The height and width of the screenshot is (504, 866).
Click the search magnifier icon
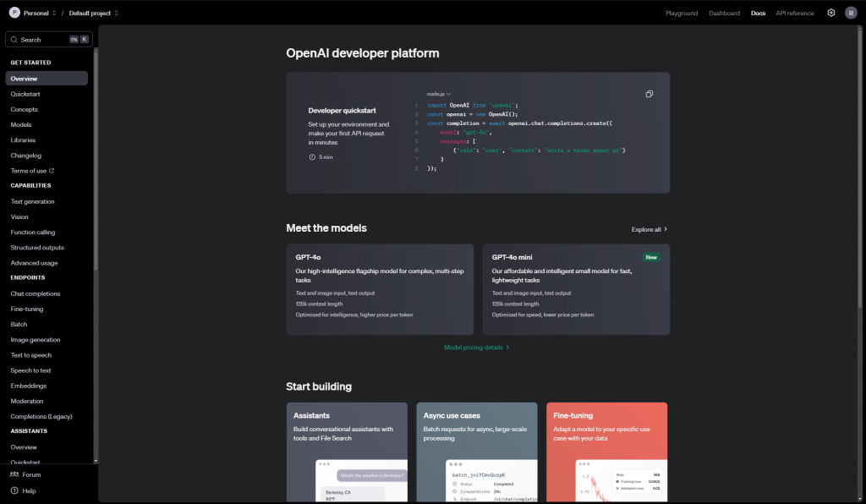coord(14,40)
